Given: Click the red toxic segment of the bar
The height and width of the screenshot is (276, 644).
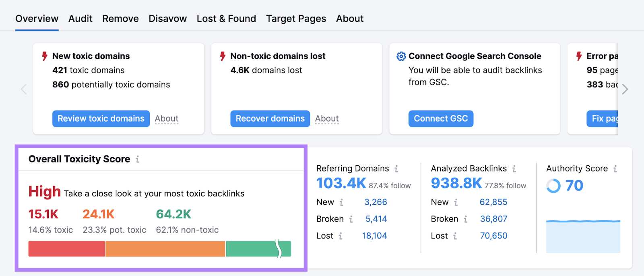Looking at the screenshot, I should [x=66, y=249].
